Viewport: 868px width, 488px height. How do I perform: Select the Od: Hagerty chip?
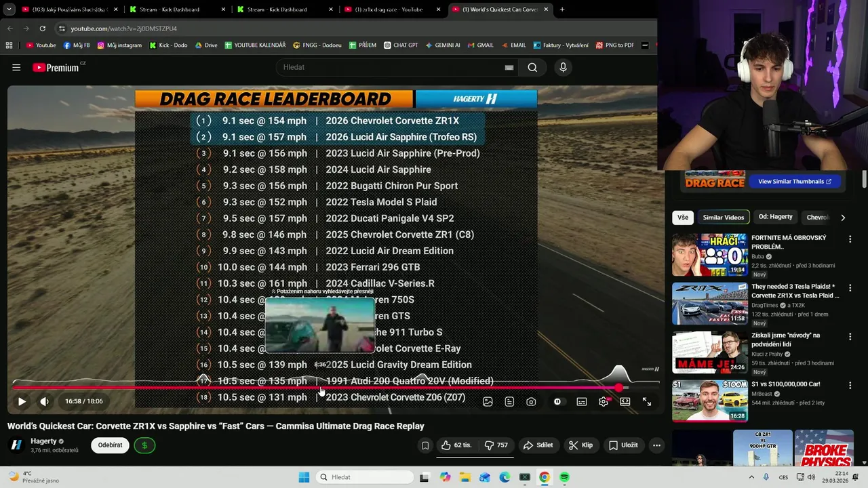776,217
